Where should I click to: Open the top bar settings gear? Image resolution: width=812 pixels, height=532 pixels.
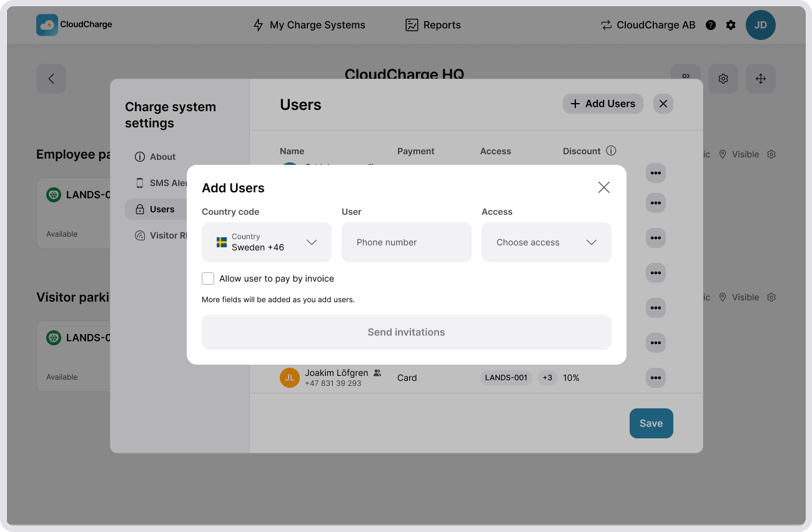pos(731,25)
